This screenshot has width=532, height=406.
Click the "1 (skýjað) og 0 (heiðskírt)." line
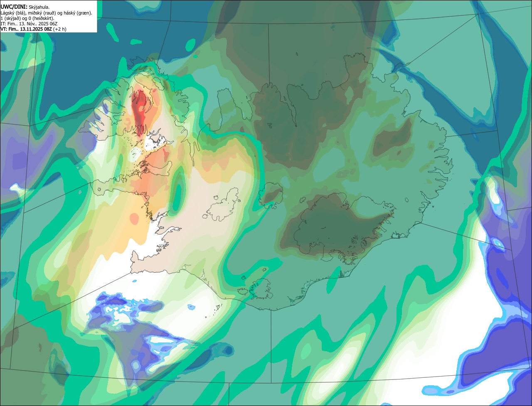click(27, 18)
